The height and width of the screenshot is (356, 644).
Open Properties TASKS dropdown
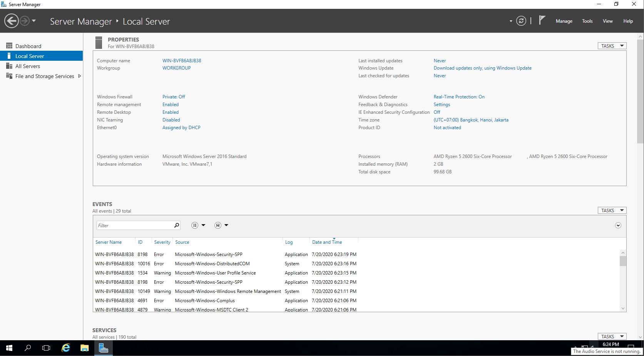tap(612, 46)
